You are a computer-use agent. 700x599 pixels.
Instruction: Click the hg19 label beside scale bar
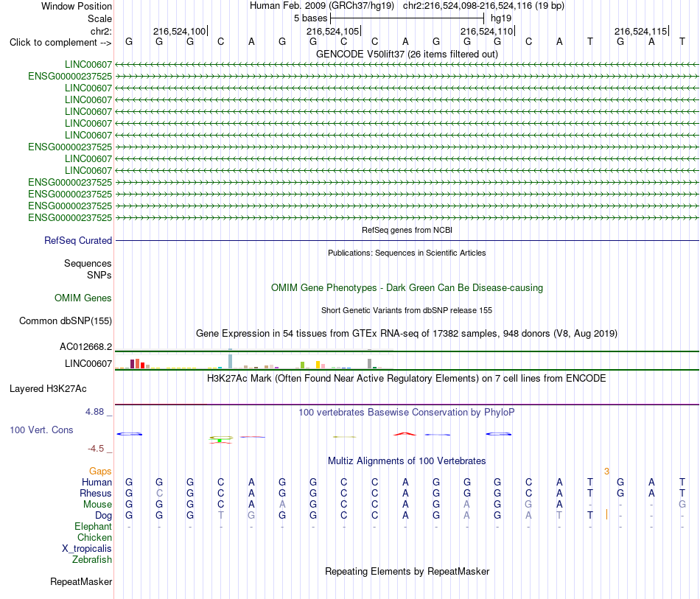point(501,18)
